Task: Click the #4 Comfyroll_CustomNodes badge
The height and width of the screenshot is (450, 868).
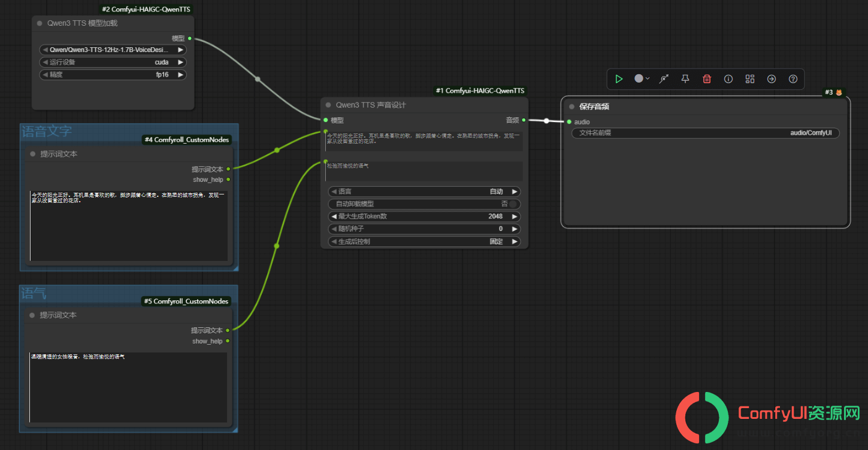Action: click(x=186, y=140)
